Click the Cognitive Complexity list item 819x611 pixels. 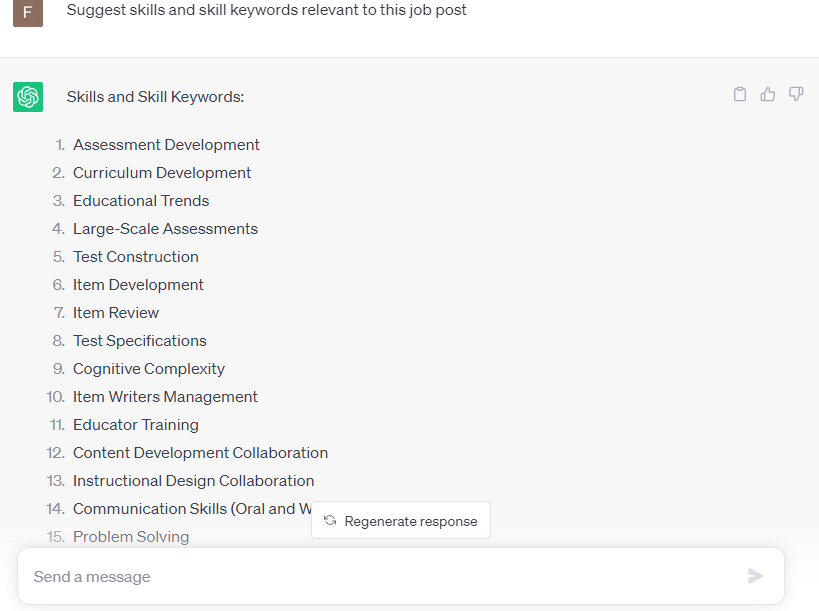click(x=149, y=369)
